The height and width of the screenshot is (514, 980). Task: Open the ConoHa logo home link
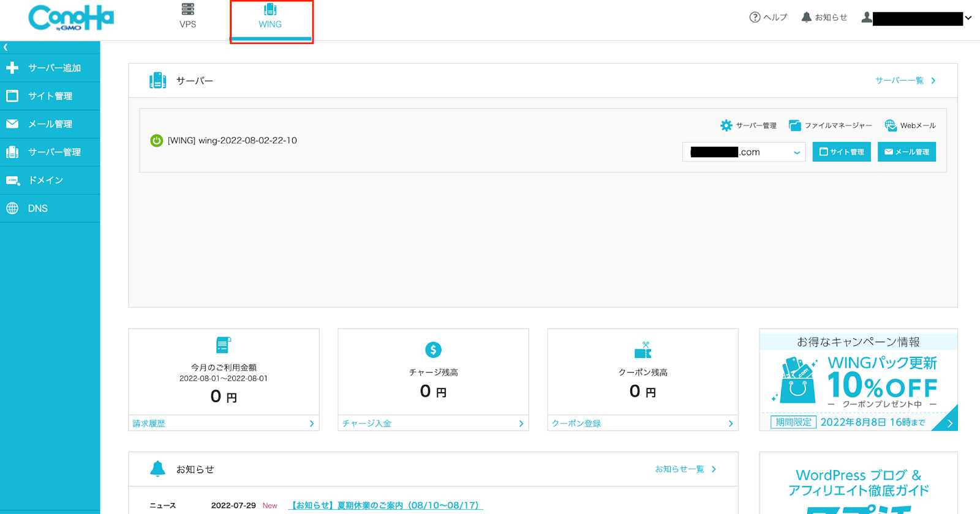pyautogui.click(x=71, y=18)
